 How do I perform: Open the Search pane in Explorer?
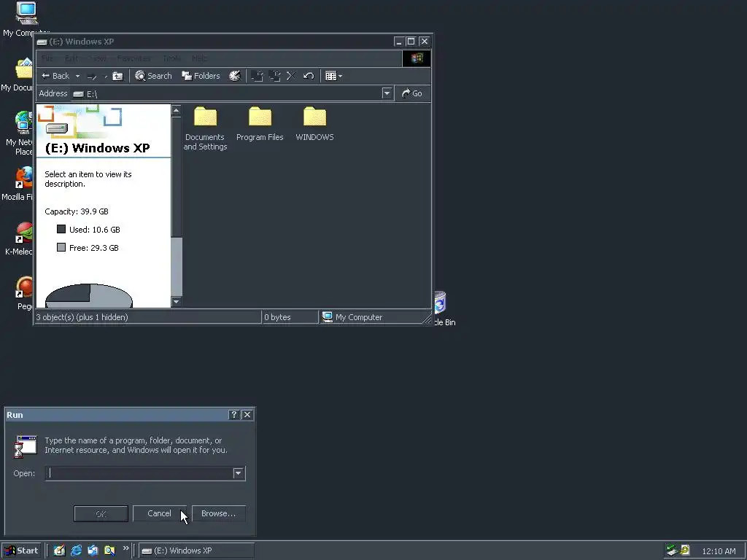point(153,76)
